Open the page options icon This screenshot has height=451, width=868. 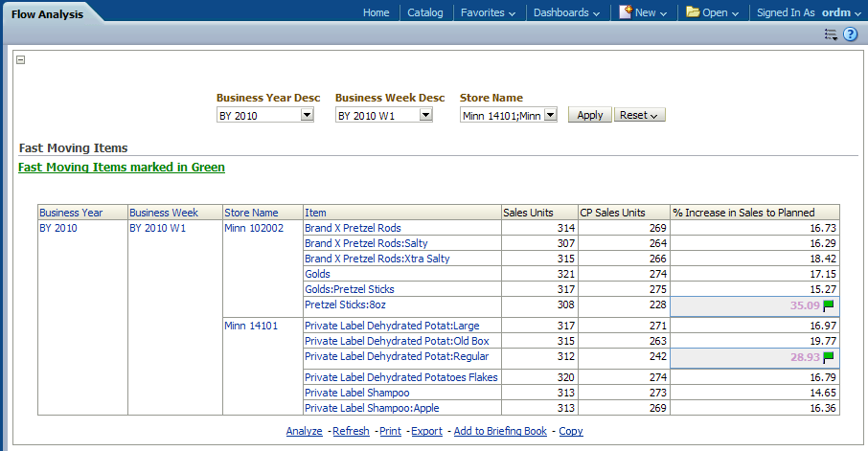(x=831, y=34)
